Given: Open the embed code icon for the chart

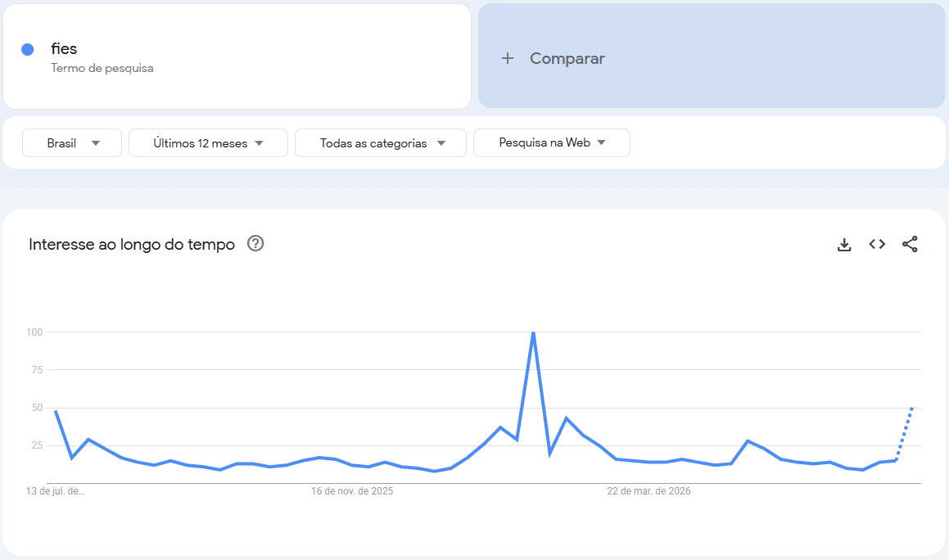Looking at the screenshot, I should (x=877, y=244).
